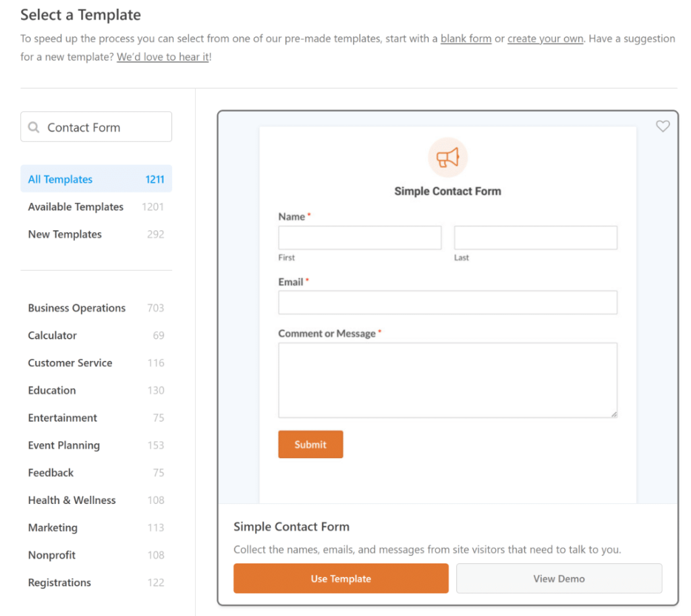The width and height of the screenshot is (691, 616).
Task: Click the megaphone icon above Simple Contact Form
Action: pos(447,157)
